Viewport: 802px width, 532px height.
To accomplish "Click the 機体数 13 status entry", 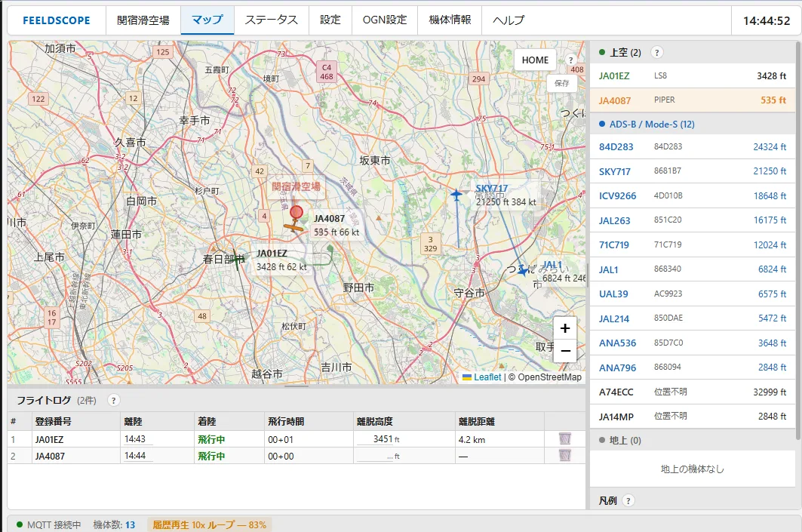I will (114, 525).
